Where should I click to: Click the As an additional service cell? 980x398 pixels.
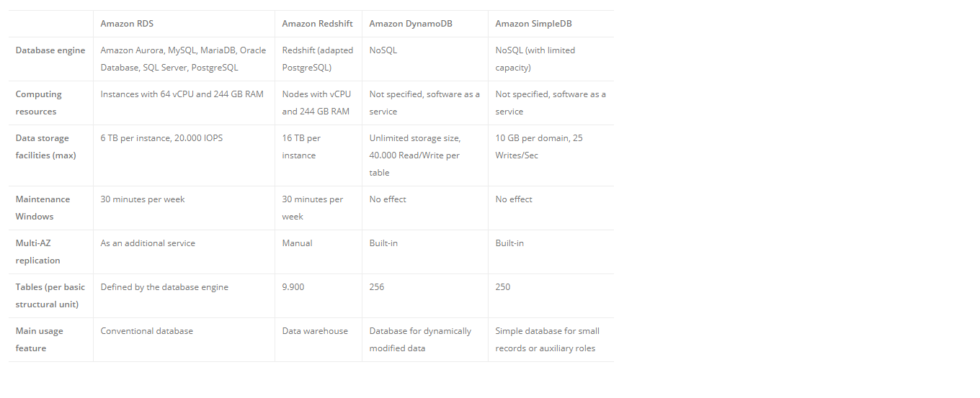tap(148, 243)
